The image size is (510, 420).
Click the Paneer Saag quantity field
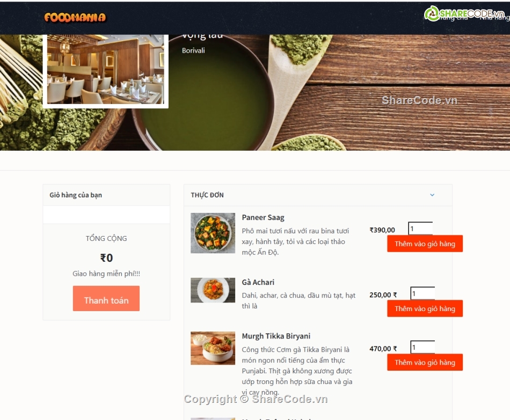pyautogui.click(x=420, y=229)
